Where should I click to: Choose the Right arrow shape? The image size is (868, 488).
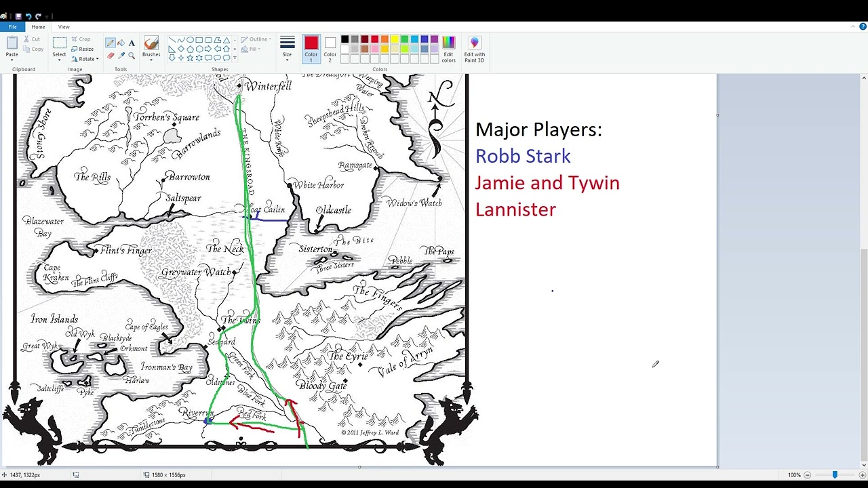tap(208, 49)
